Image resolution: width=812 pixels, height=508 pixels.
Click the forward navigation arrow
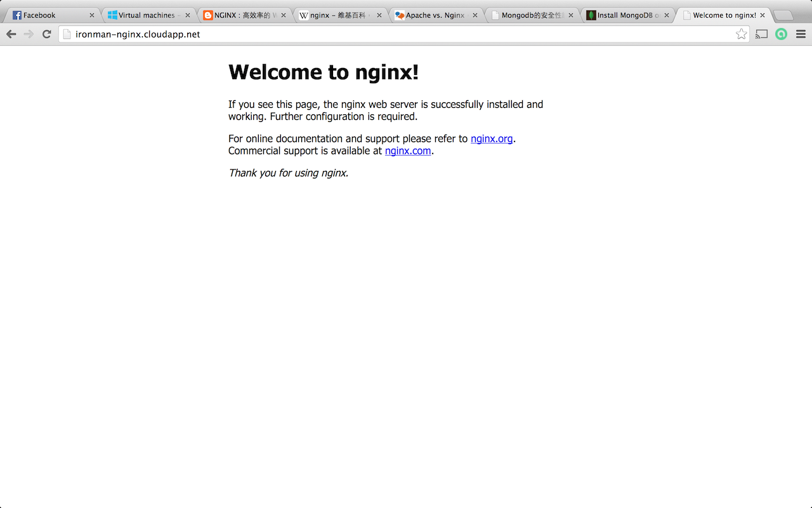(29, 34)
